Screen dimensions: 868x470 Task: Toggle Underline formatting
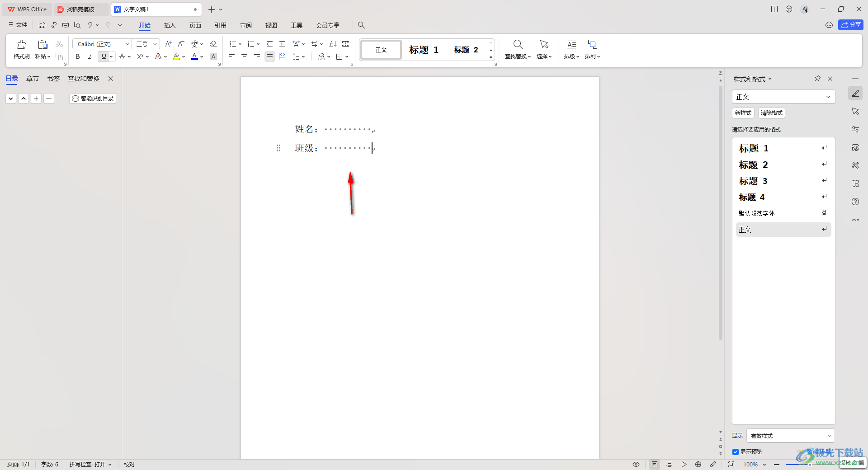[104, 56]
